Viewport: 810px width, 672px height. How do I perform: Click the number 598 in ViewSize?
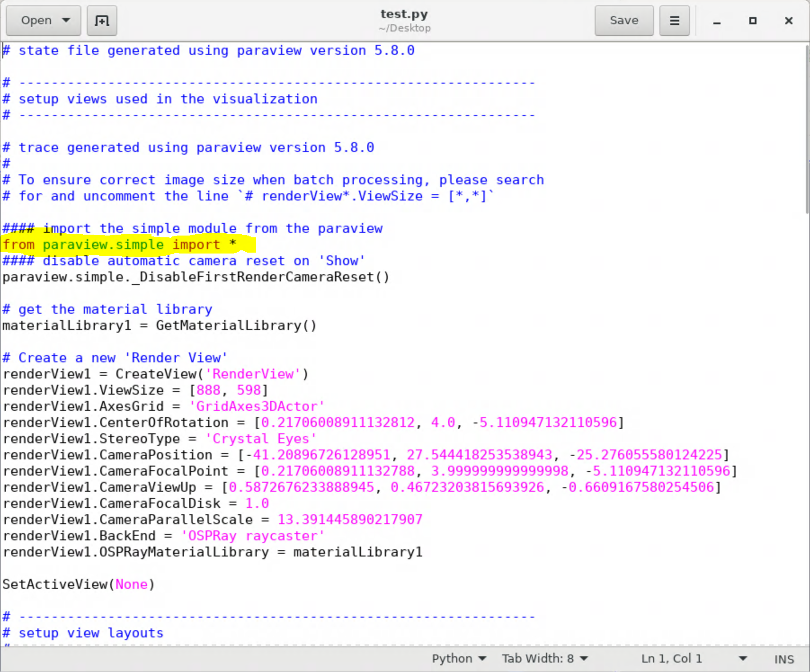click(x=249, y=390)
